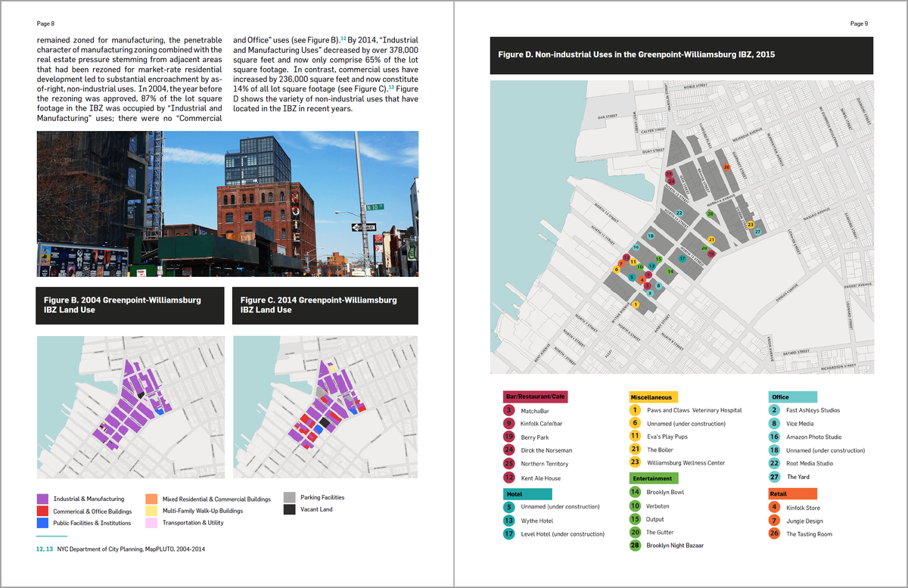Click the 'Williamsburg Wellness Center' legend label
This screenshot has width=908, height=588.
tap(686, 462)
